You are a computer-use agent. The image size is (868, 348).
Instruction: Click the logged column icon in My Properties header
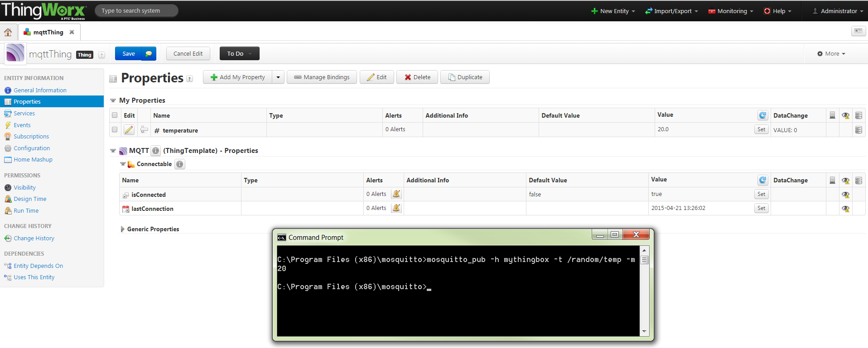858,115
